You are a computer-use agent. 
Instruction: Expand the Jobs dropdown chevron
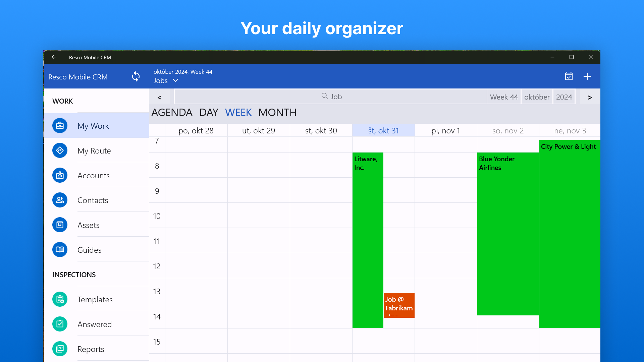(175, 80)
